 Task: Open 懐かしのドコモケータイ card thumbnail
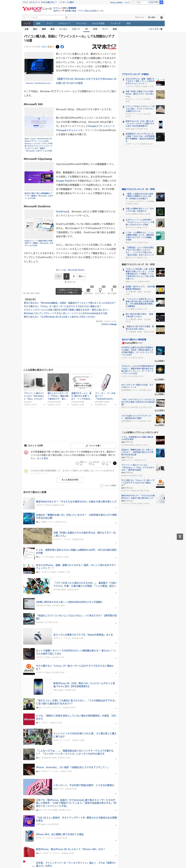pos(58,382)
